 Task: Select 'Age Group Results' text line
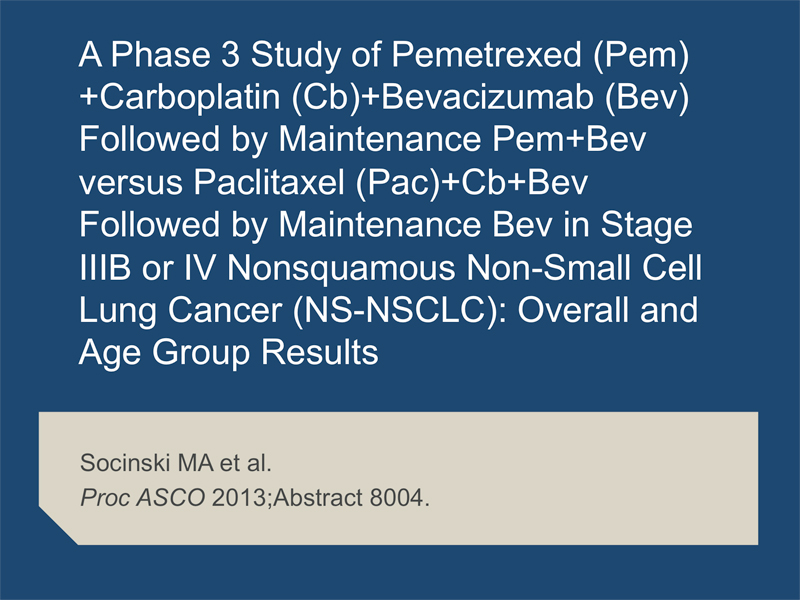pos(229,353)
